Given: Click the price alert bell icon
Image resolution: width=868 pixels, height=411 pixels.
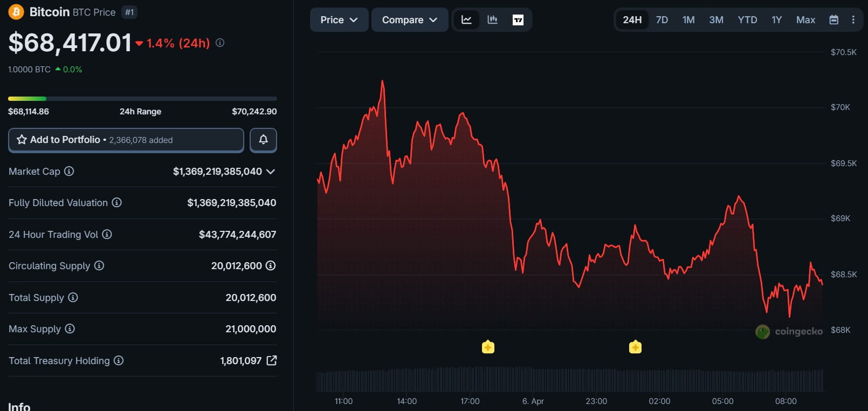Looking at the screenshot, I should (x=263, y=140).
